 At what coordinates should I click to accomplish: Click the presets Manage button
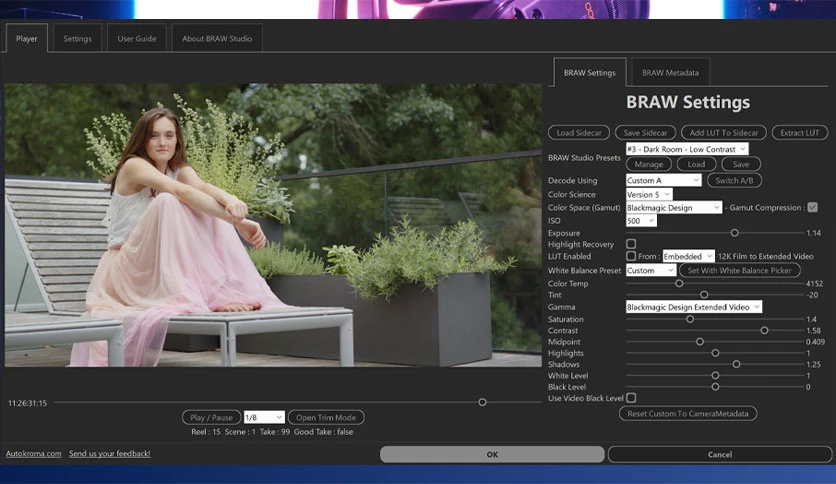click(649, 164)
